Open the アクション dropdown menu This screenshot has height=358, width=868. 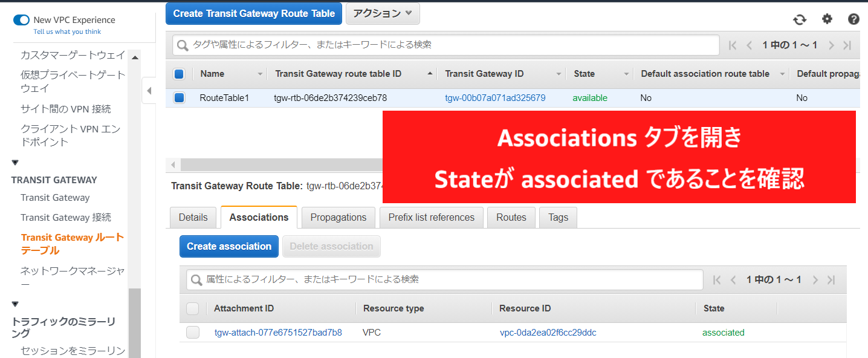point(382,13)
